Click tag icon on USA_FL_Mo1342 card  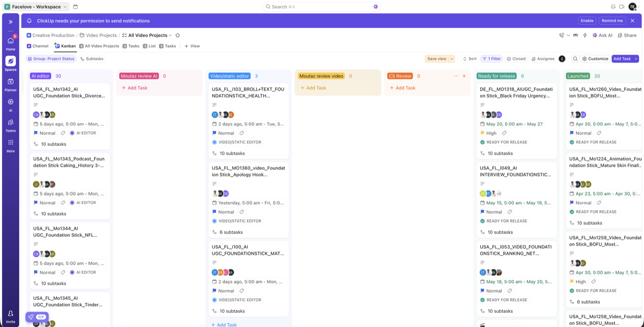tap(63, 133)
